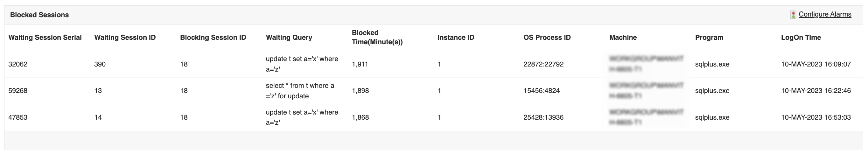Click logon time 10-MAY-2023 16:22:46
The width and height of the screenshot is (868, 154).
tap(816, 91)
